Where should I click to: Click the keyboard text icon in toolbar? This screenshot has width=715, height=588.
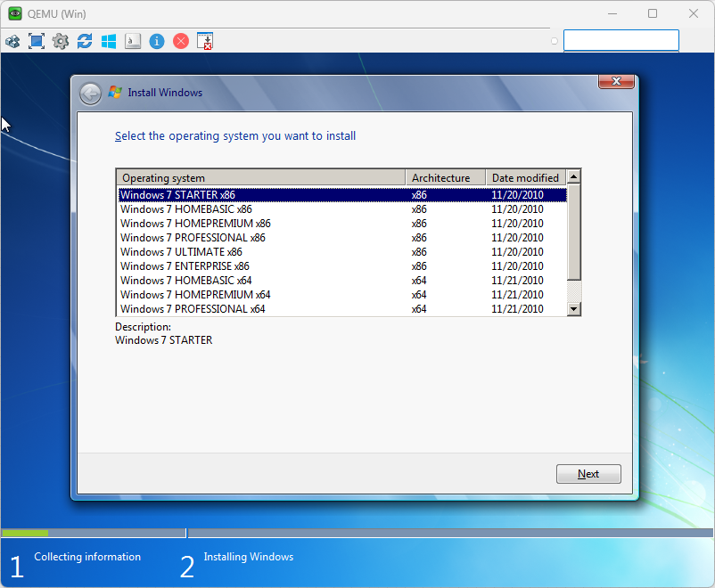[133, 41]
